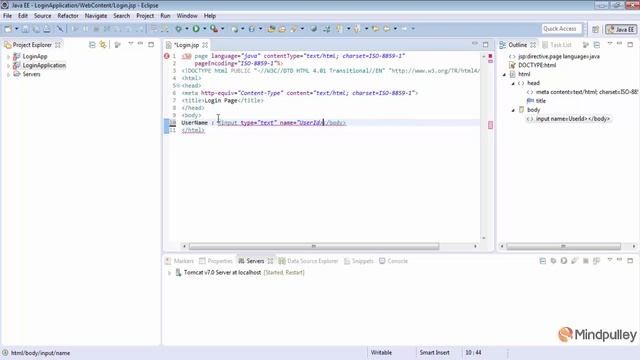Collapse the body node in Outline

[x=513, y=110]
